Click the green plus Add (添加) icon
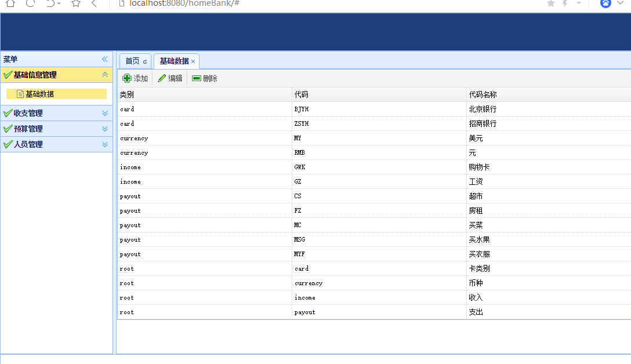Screen dimensions: 631x364 [127, 78]
